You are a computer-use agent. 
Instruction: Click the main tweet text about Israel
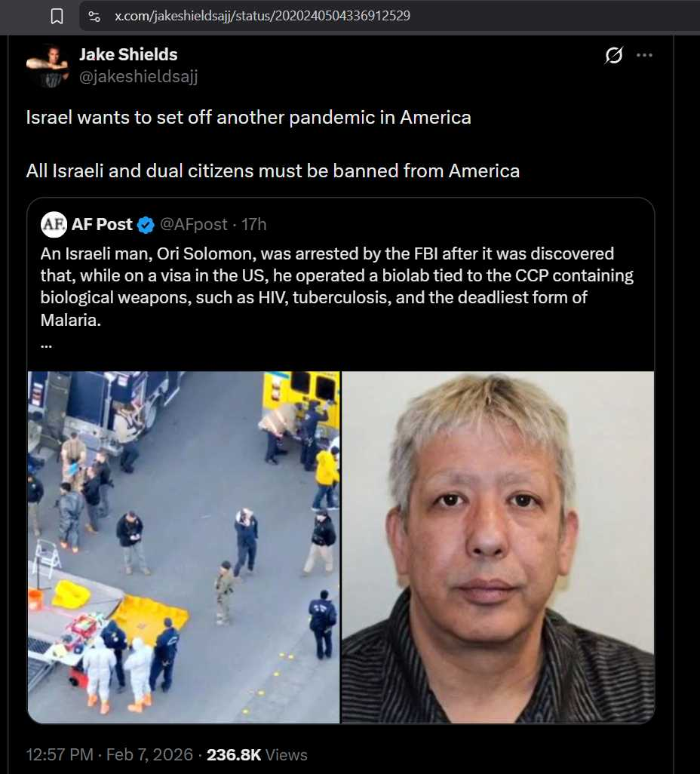(x=272, y=144)
